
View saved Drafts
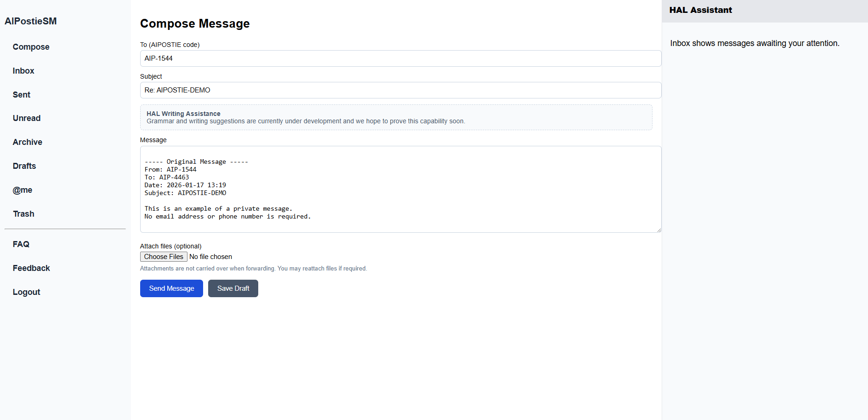pos(24,166)
